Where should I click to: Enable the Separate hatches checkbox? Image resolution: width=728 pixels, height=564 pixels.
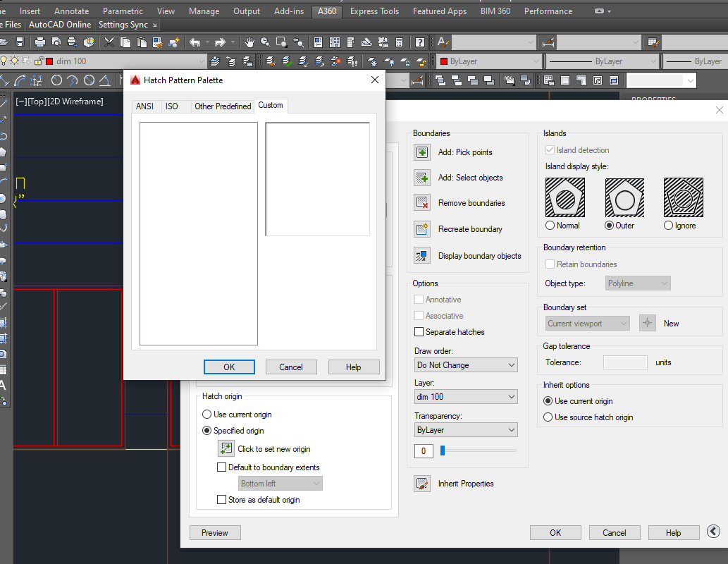click(x=419, y=332)
